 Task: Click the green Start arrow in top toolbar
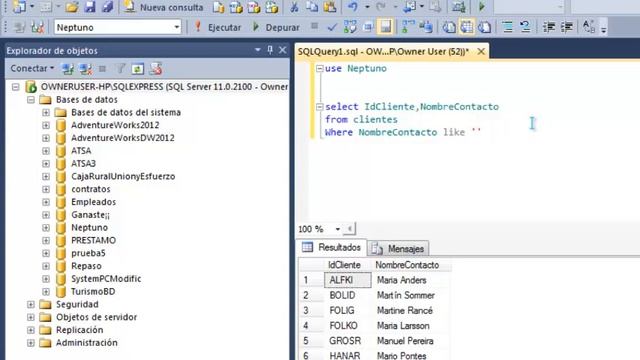pyautogui.click(x=482, y=7)
